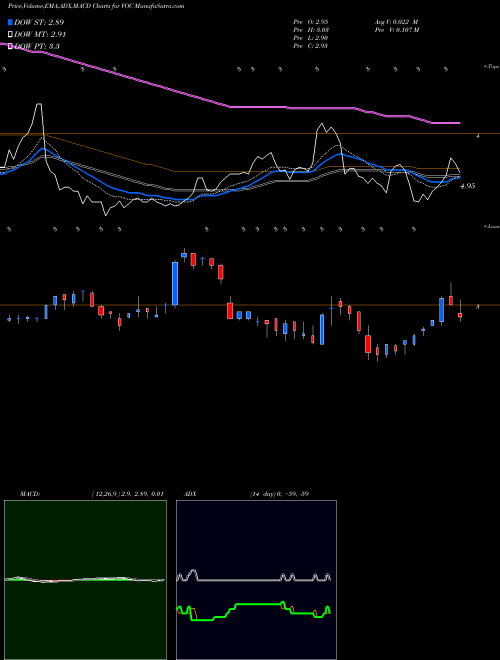Click the 'ADX' panel label
Screen dimensions: 500x660
pyautogui.click(x=190, y=494)
